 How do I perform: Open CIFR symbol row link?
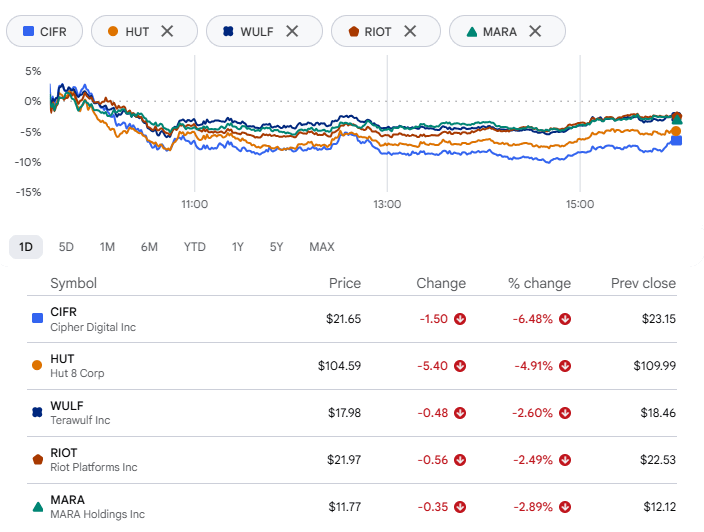(63, 312)
